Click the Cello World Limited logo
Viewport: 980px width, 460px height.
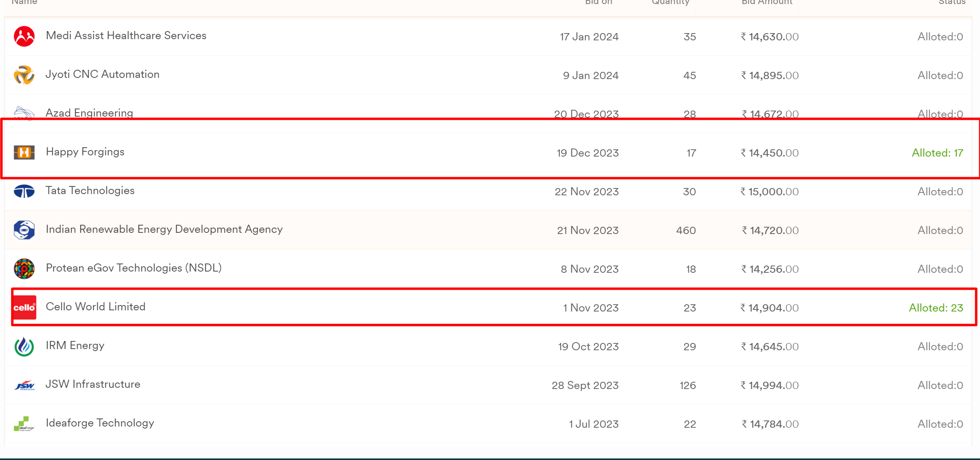(24, 307)
